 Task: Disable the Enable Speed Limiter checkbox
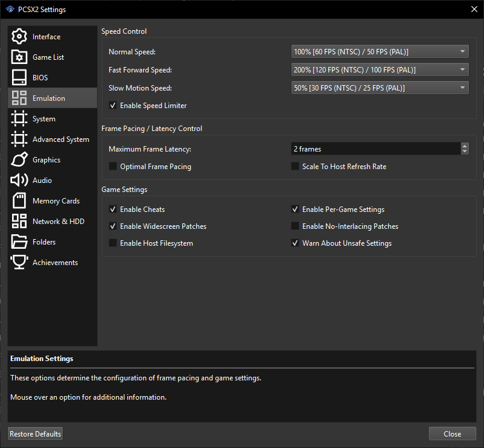114,105
